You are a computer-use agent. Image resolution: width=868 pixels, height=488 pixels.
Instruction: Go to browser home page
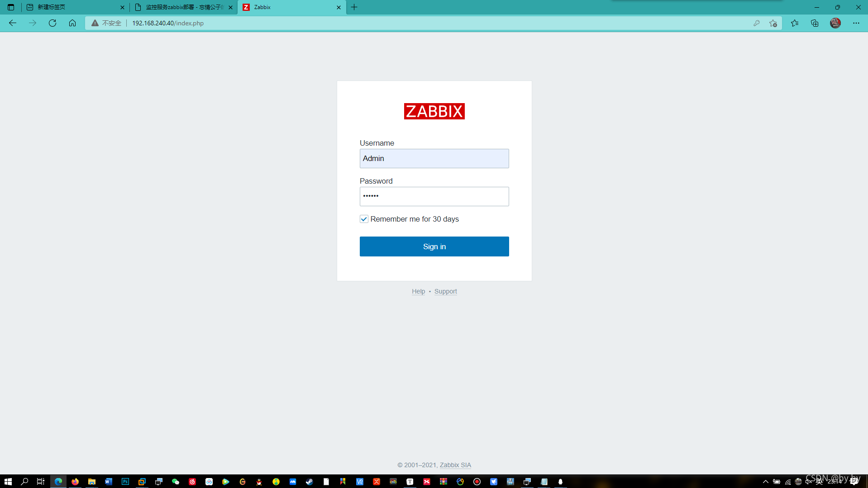coord(72,23)
